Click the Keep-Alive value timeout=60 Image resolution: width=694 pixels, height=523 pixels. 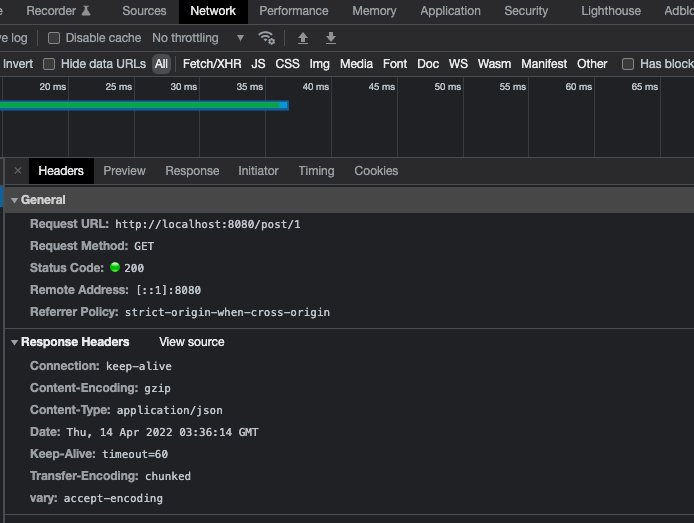(x=135, y=454)
